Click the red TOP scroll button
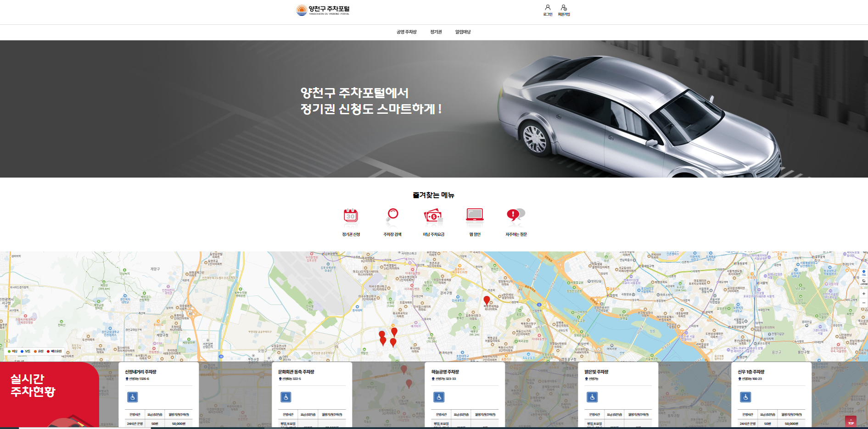Image resolution: width=868 pixels, height=429 pixels. tap(851, 422)
